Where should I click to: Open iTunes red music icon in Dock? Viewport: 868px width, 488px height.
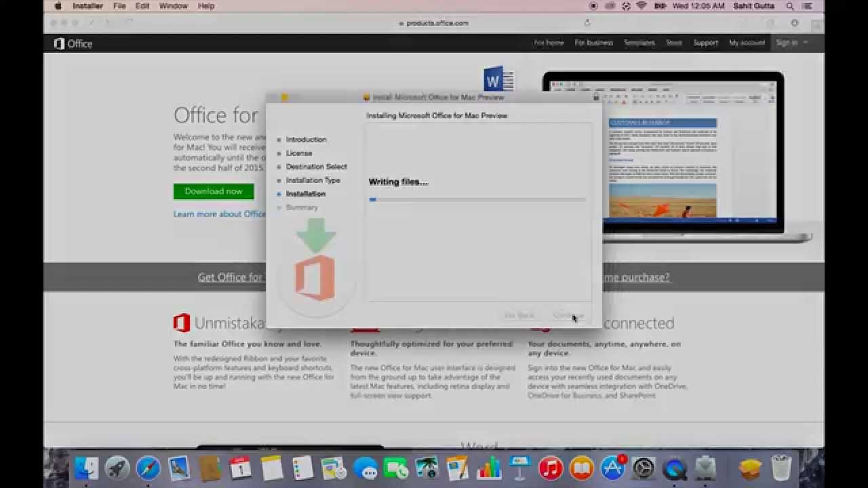coord(551,468)
